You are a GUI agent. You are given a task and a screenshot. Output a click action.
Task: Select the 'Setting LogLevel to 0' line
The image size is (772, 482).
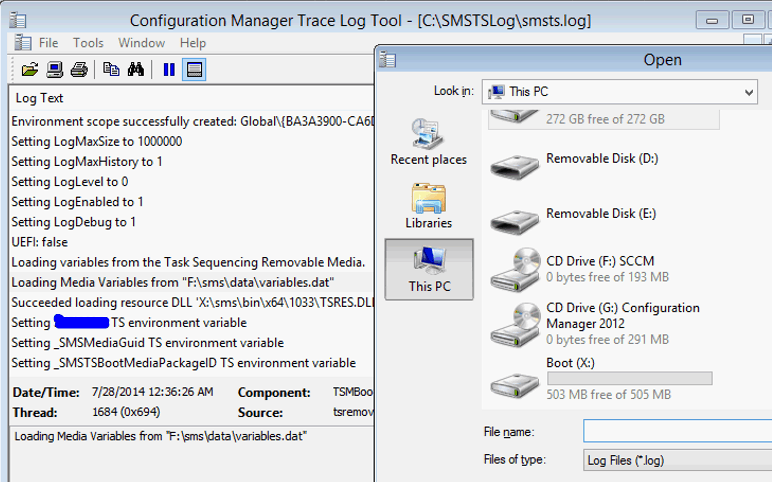coord(192,182)
